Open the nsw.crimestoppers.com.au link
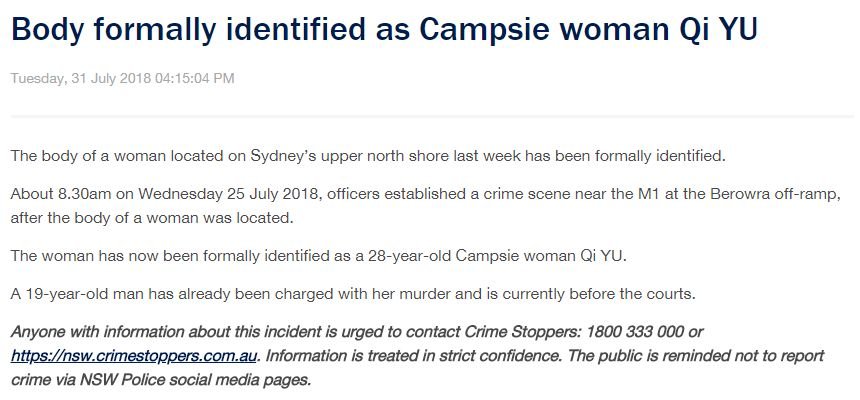The image size is (860, 400). pyautogui.click(x=134, y=356)
